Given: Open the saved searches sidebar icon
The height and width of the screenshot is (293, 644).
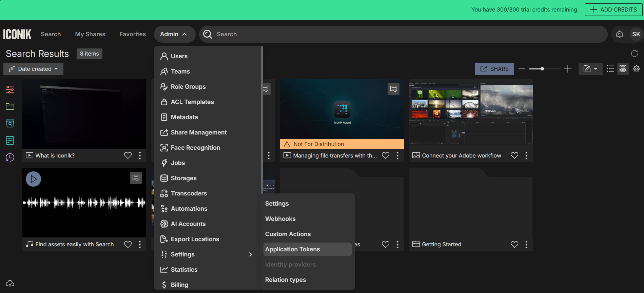Looking at the screenshot, I should tap(10, 124).
